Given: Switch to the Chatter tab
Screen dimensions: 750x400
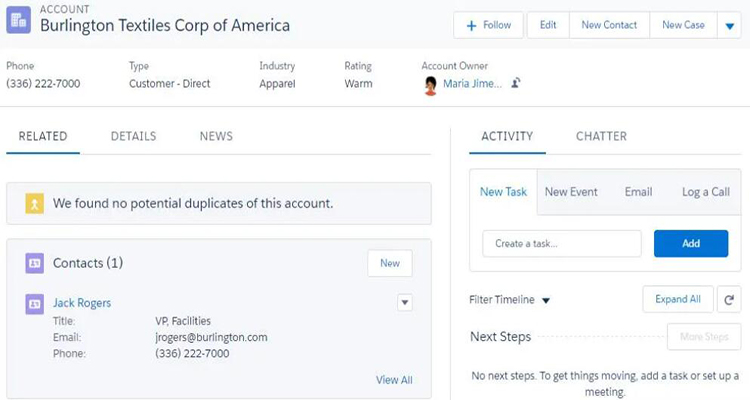Looking at the screenshot, I should (601, 136).
